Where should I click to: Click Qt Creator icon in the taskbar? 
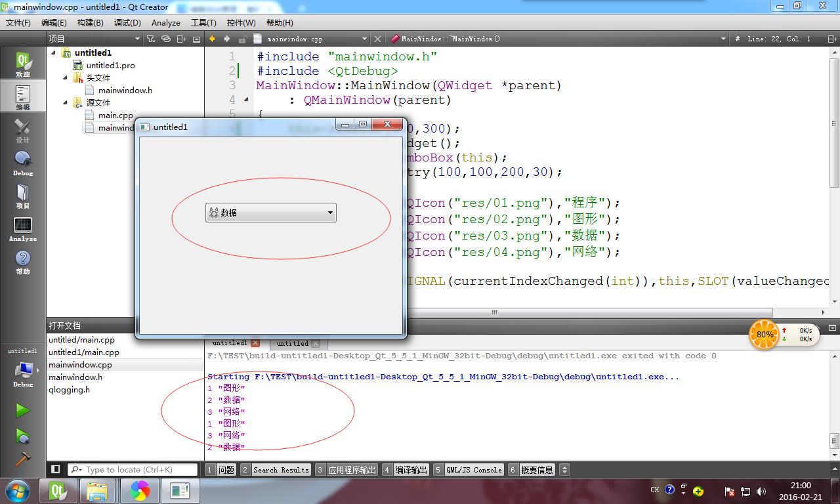(58, 490)
